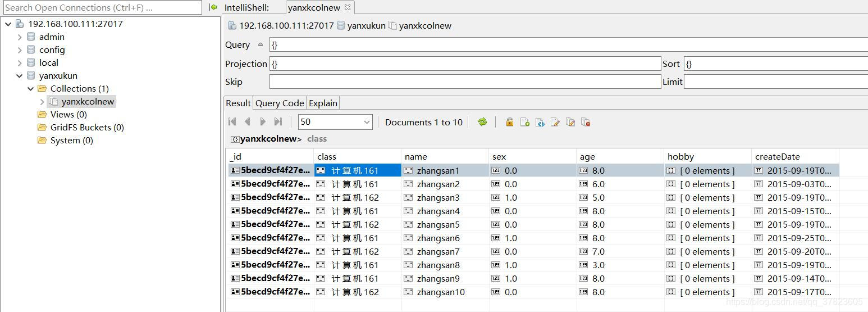Viewport: 868px width, 312px height.
Task: Click the Limit input field
Action: pos(776,82)
